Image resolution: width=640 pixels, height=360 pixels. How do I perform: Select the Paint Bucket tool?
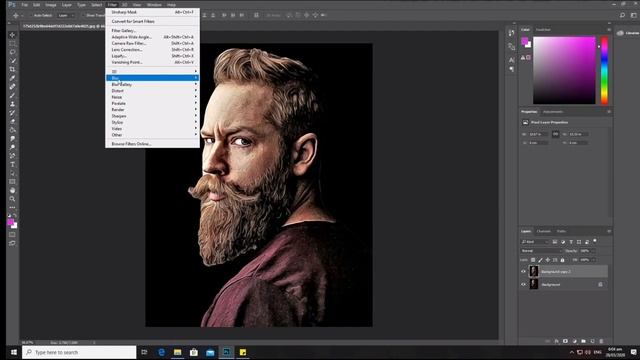coord(12,130)
